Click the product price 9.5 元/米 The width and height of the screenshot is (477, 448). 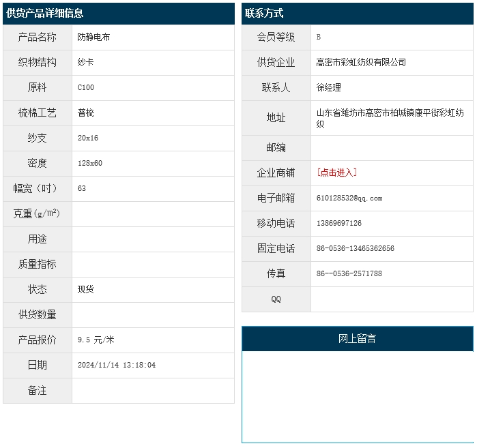96,340
